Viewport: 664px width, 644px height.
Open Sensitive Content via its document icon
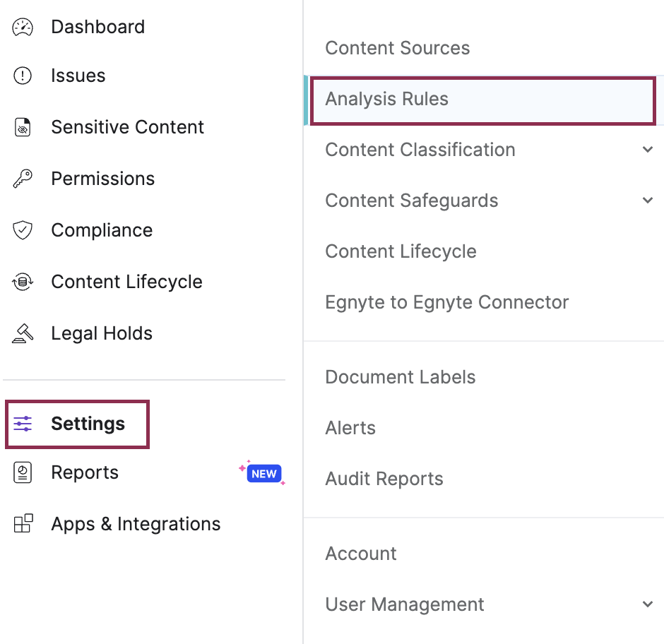pyautogui.click(x=22, y=127)
